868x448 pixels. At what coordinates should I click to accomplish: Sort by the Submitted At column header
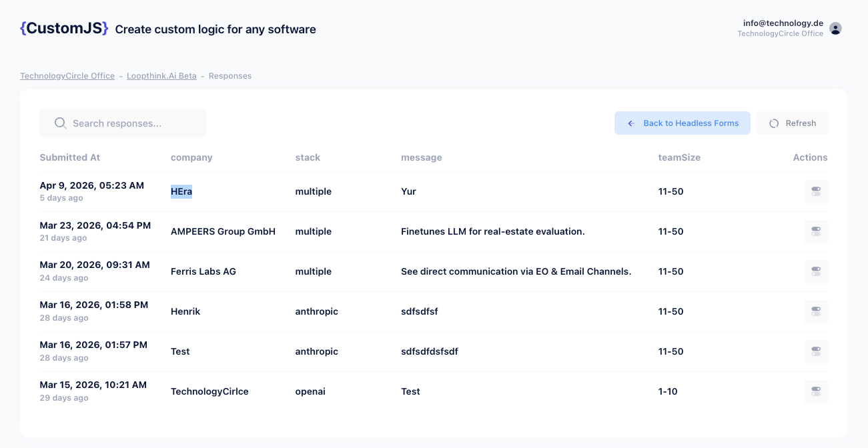point(69,157)
